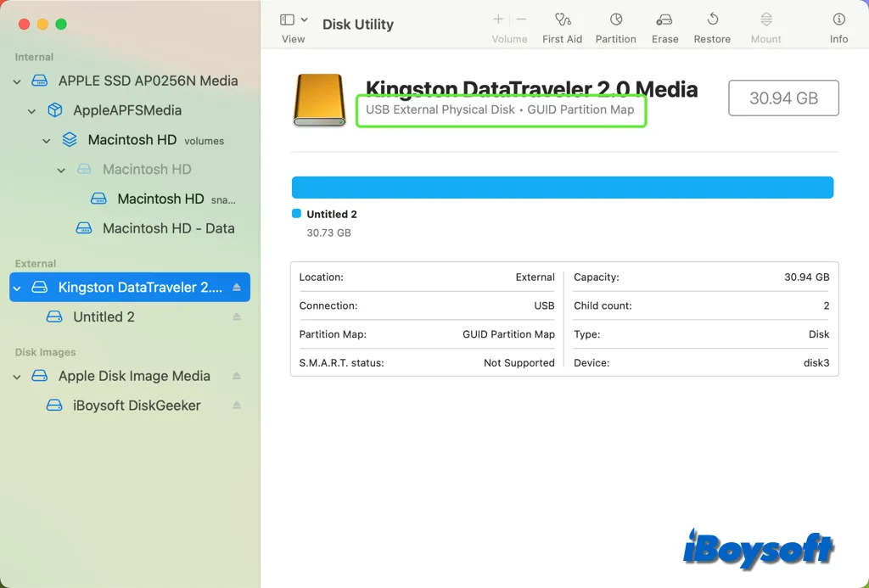
Task: Open the View menu chevron
Action: (x=305, y=20)
